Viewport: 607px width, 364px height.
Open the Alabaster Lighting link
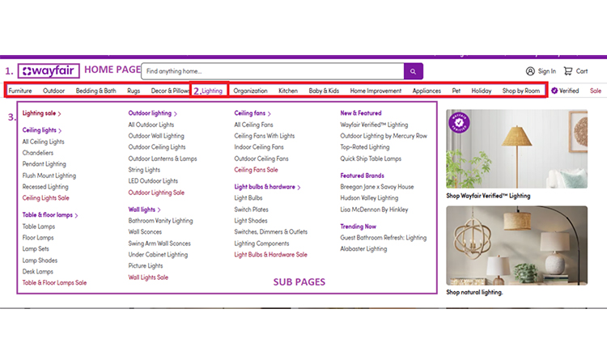point(363,248)
